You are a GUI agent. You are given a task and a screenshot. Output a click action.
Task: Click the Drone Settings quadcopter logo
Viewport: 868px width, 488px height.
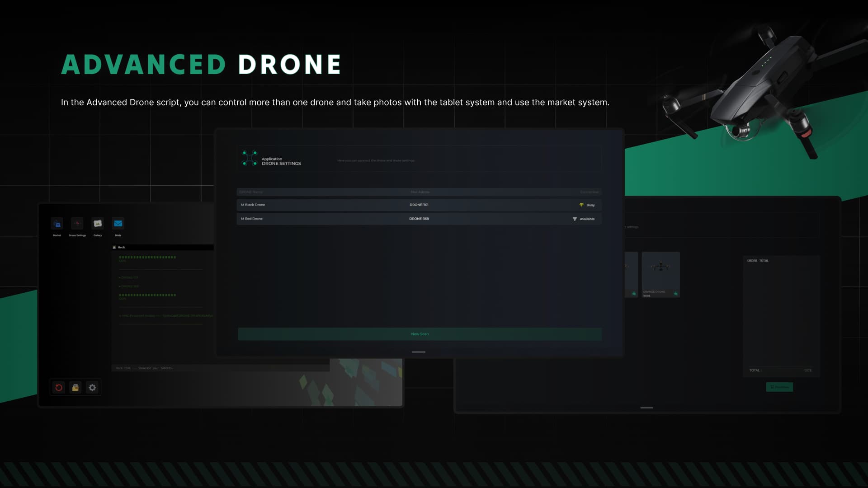point(250,159)
